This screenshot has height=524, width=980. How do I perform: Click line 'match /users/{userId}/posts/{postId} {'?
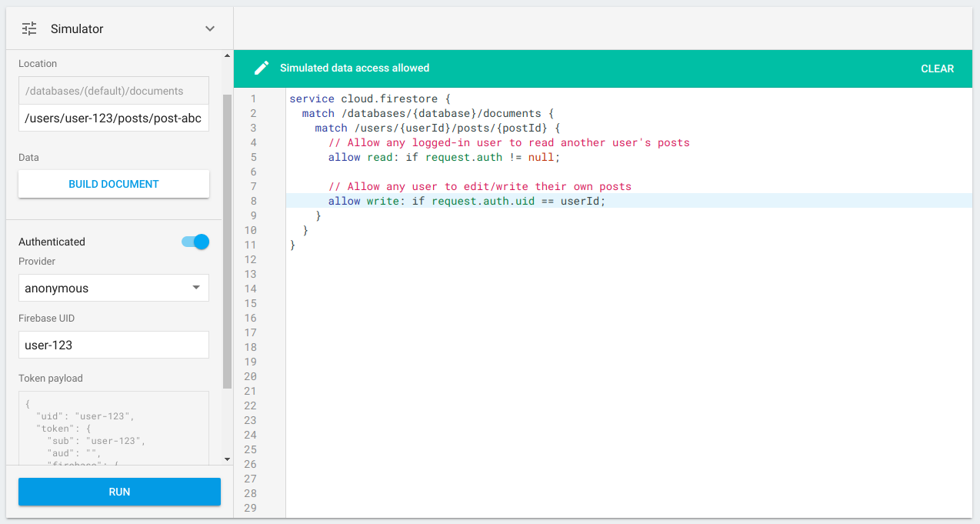(437, 128)
